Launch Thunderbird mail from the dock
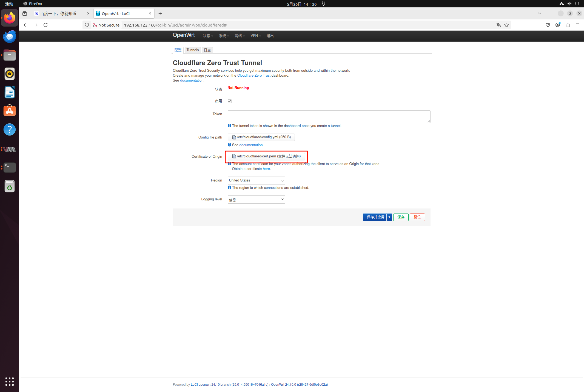This screenshot has height=392, width=584. click(10, 36)
